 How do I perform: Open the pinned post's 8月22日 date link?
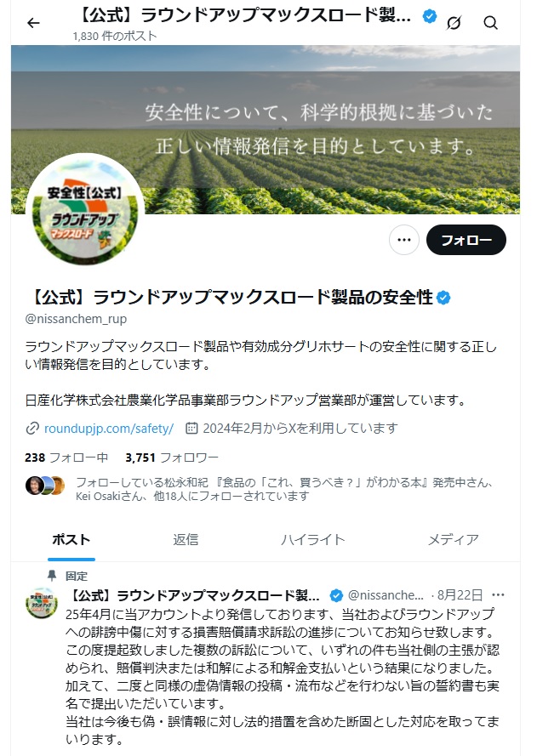point(460,595)
